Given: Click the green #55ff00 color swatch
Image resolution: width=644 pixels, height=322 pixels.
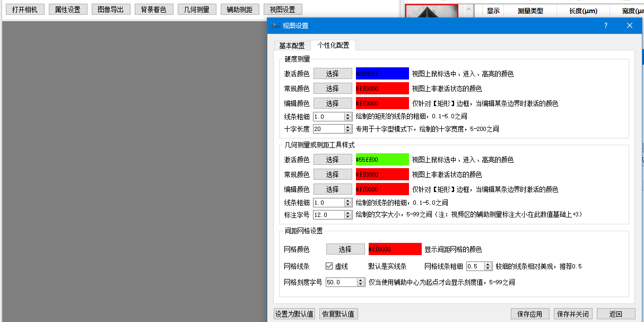Looking at the screenshot, I should click(382, 160).
